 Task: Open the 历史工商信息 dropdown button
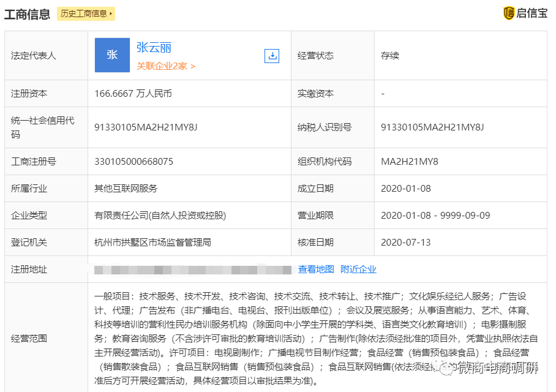(x=86, y=14)
